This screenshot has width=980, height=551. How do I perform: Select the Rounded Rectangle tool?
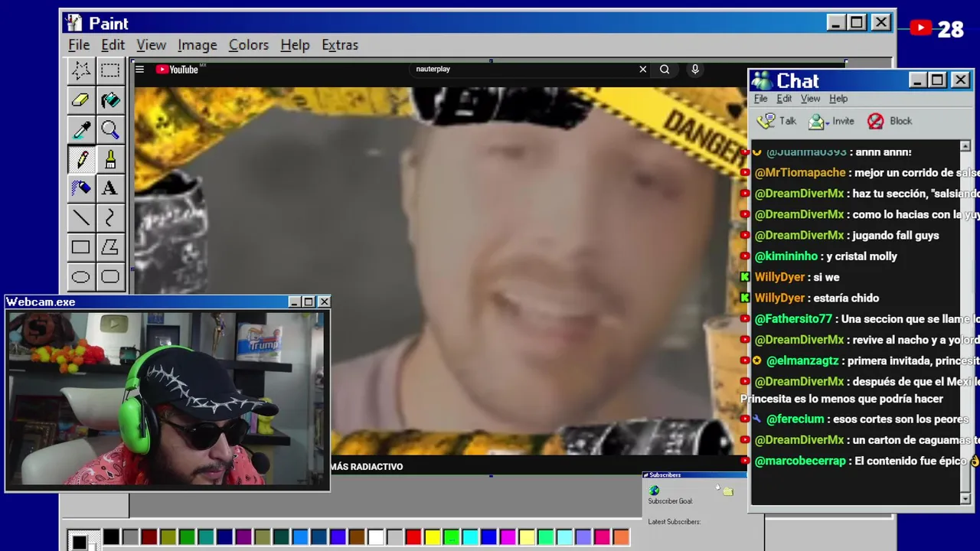point(110,276)
